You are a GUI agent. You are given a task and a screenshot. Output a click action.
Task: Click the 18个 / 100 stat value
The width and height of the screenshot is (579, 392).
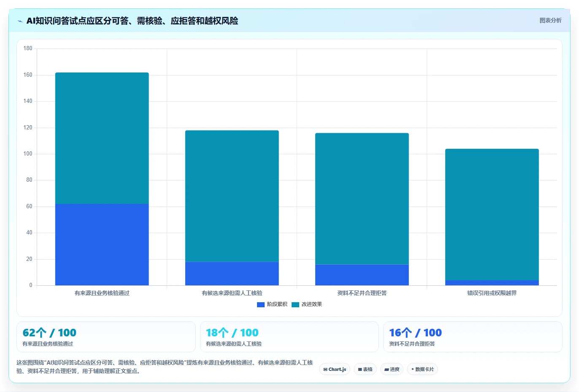[x=232, y=333]
